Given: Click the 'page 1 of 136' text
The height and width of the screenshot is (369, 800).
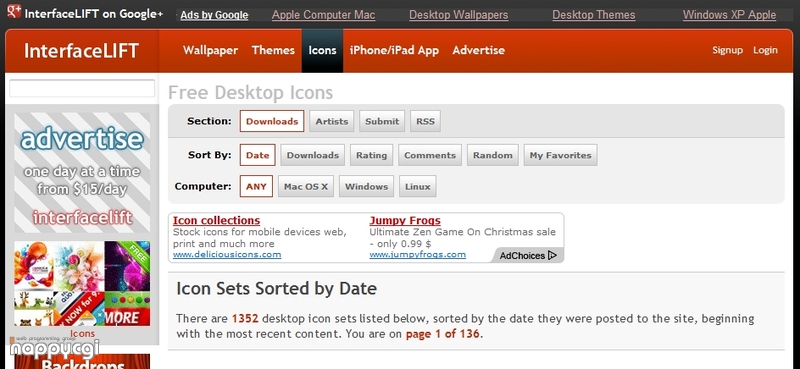Looking at the screenshot, I should click(442, 334).
